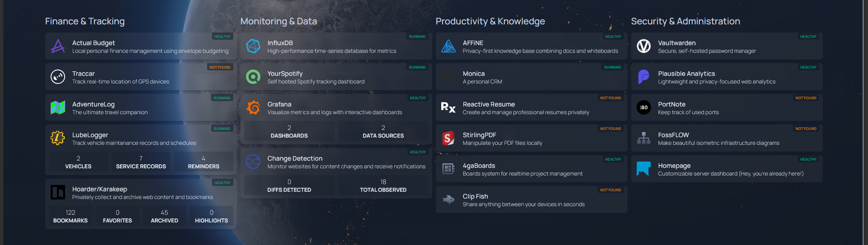Click PortNote's NOT FOUND badge
Viewport: 868px width, 245px height.
(806, 98)
